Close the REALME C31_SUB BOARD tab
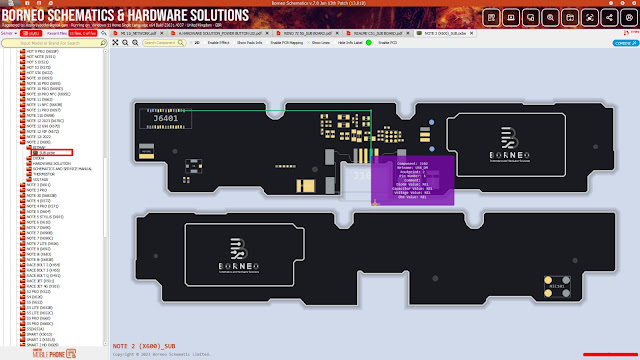Image resolution: width=640 pixels, height=360 pixels. [x=407, y=33]
